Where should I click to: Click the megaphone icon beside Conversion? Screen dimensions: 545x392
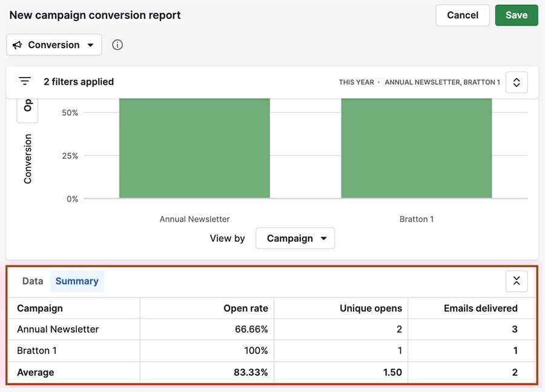point(18,44)
